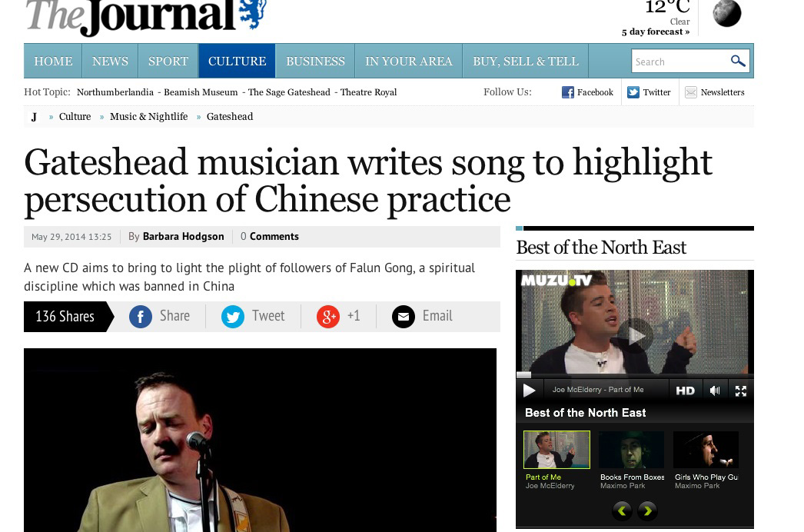Viewport: 804px width, 532px height.
Task: Follow the Northumberlandia hot topic link
Action: tap(115, 92)
